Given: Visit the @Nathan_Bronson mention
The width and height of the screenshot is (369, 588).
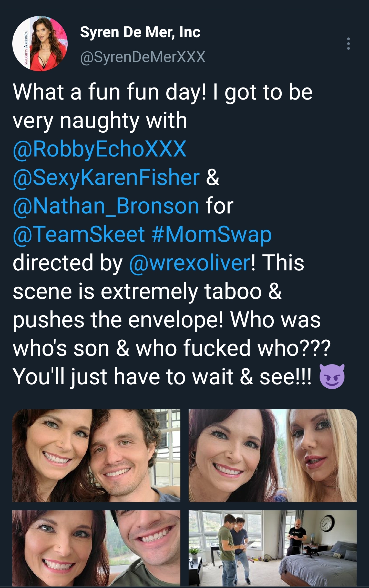Looking at the screenshot, I should pos(106,206).
